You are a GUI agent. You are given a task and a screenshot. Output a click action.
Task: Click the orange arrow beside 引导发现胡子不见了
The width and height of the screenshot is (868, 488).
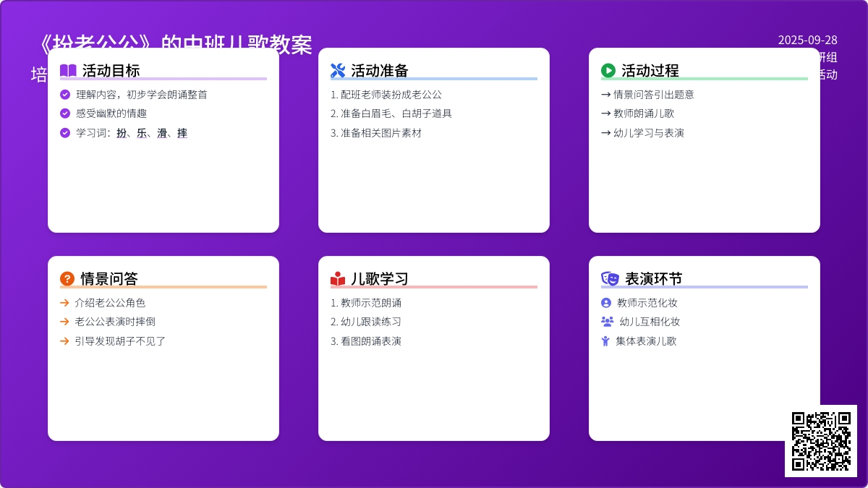click(x=65, y=341)
